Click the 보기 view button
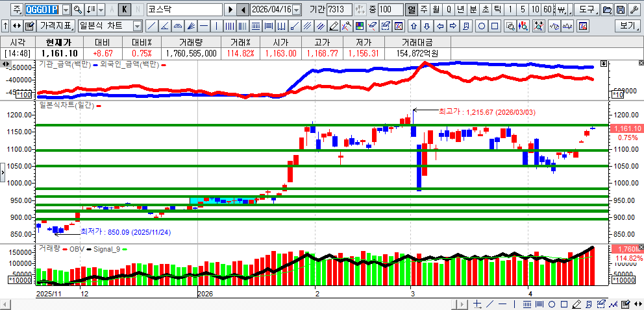 (627, 26)
